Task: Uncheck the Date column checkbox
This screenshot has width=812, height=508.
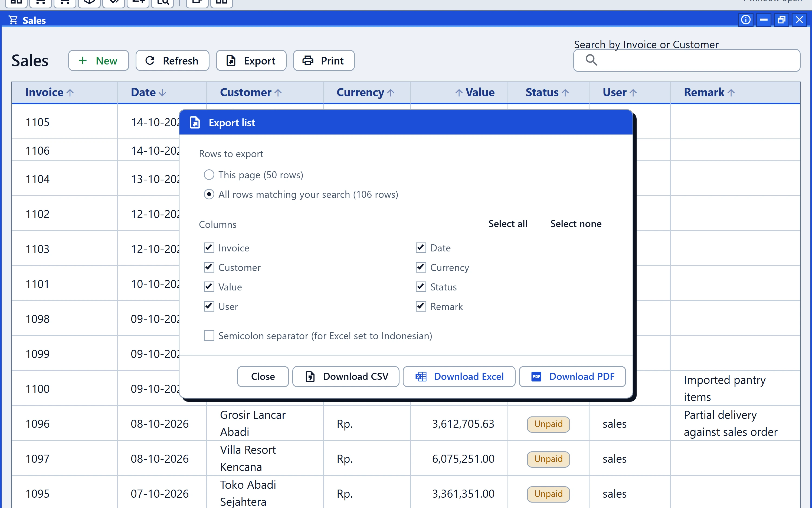Action: (421, 248)
